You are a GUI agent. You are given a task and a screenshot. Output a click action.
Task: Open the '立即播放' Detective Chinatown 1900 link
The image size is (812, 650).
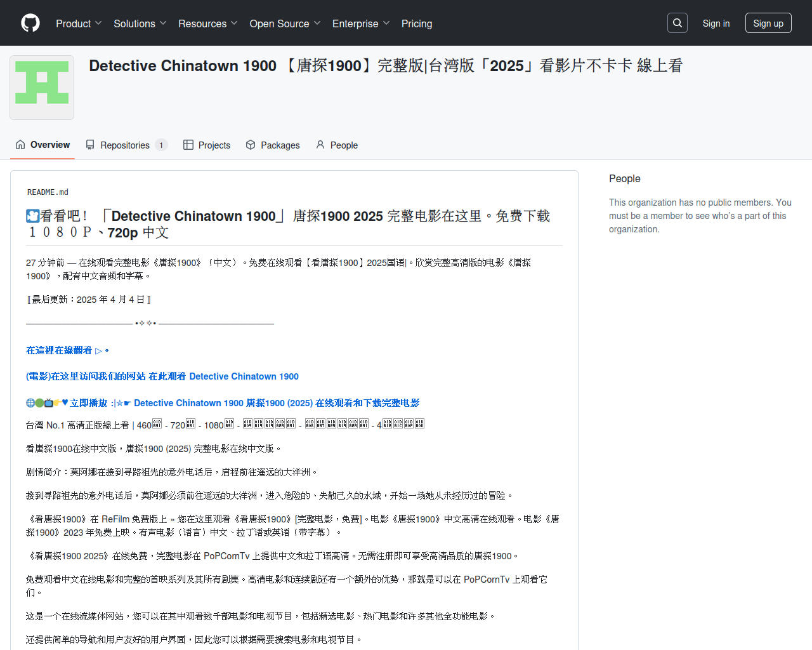[223, 403]
